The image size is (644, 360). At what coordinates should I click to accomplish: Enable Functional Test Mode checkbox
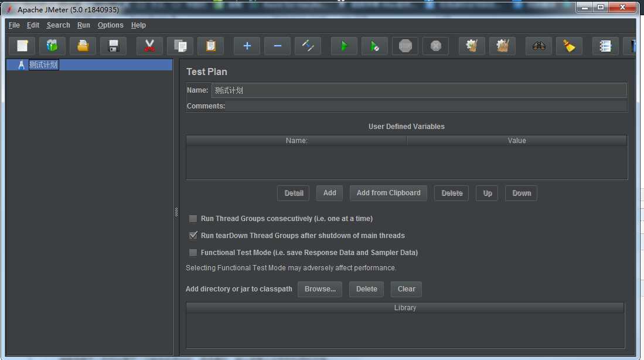(193, 252)
